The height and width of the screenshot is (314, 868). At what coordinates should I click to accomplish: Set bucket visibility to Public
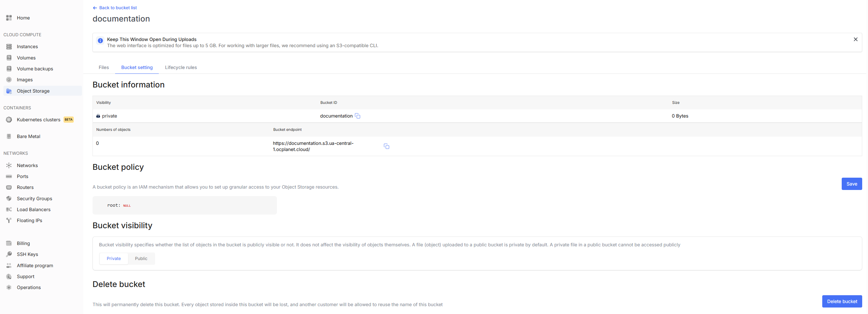141,259
